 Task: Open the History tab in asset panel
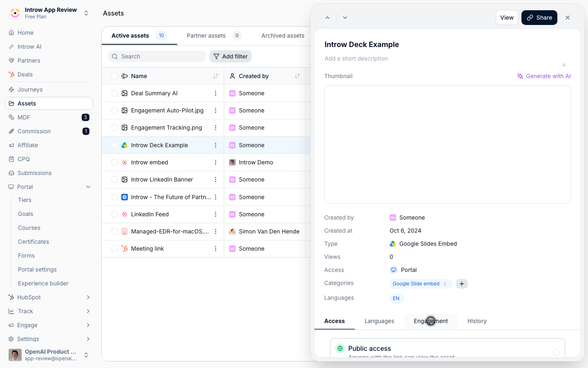point(477,321)
